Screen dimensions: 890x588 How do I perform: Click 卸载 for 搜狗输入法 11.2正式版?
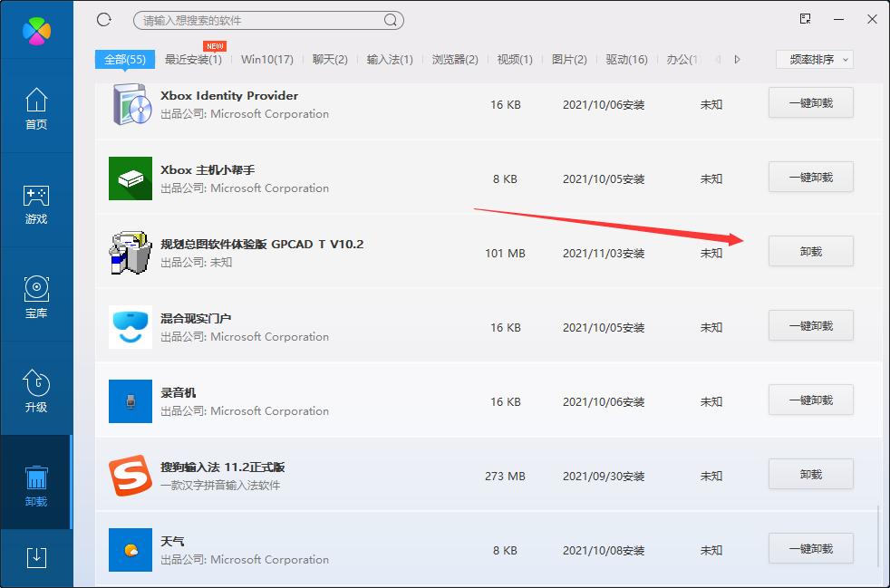(x=811, y=475)
